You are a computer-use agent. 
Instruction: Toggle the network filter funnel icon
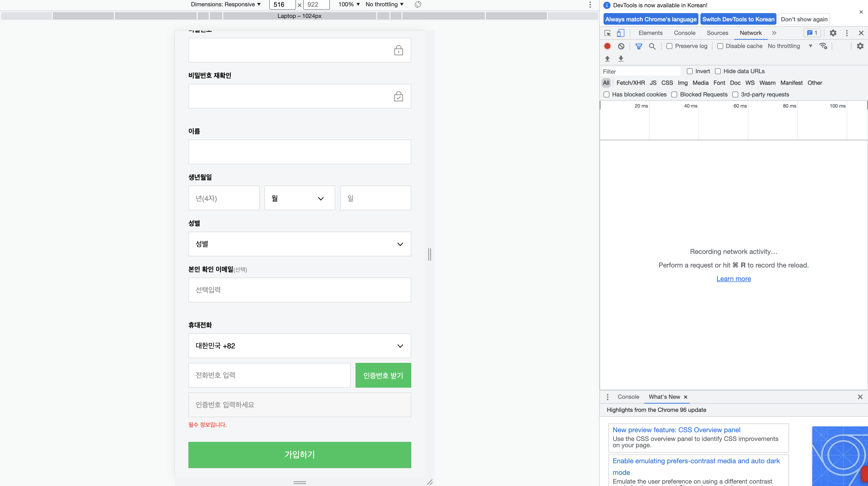click(639, 46)
